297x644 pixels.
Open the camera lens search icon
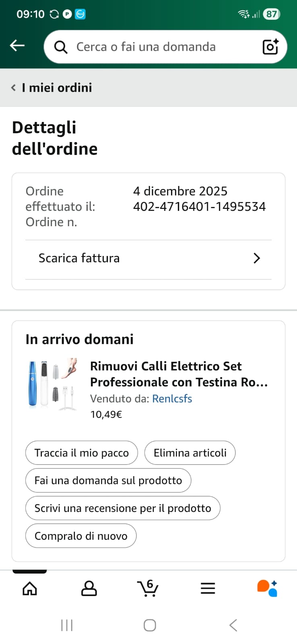pos(270,47)
